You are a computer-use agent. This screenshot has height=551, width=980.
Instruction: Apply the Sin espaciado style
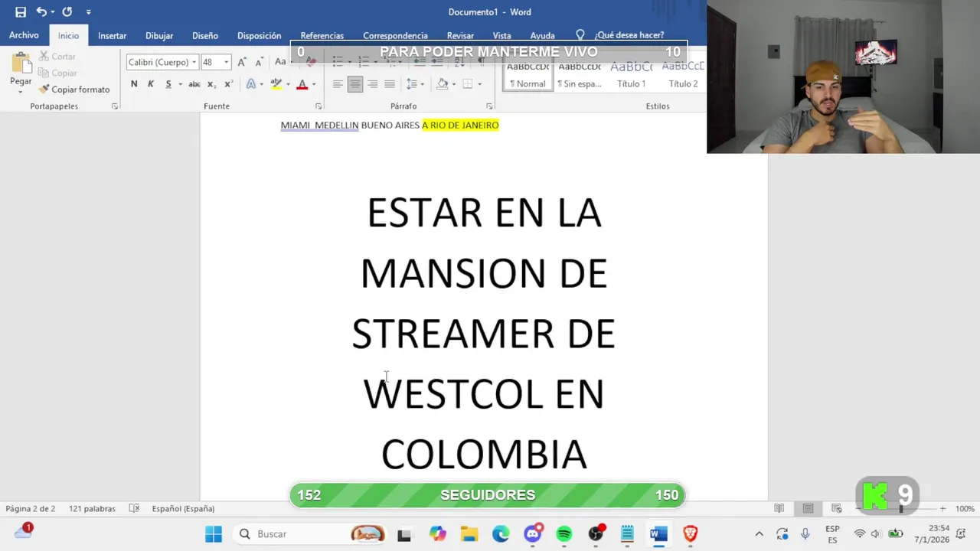(x=580, y=77)
